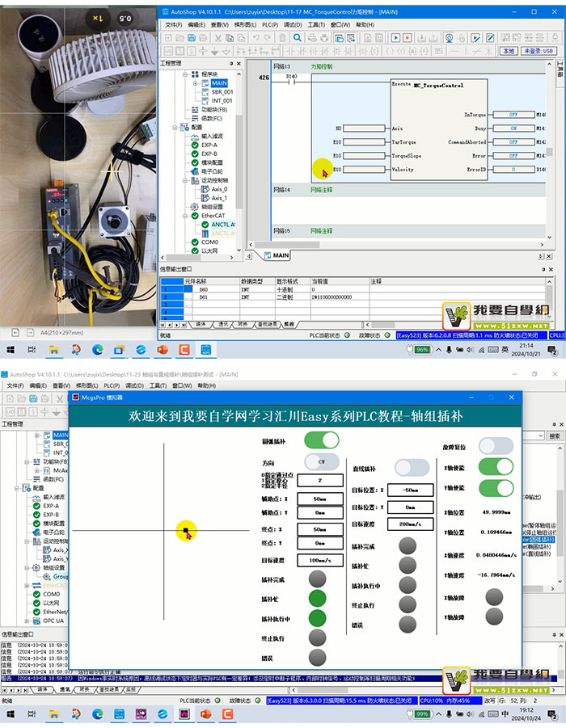Screen dimensions: 566x728
Task: Click Redo icon in torque control AutoShop toolbar
Action: click(267, 38)
